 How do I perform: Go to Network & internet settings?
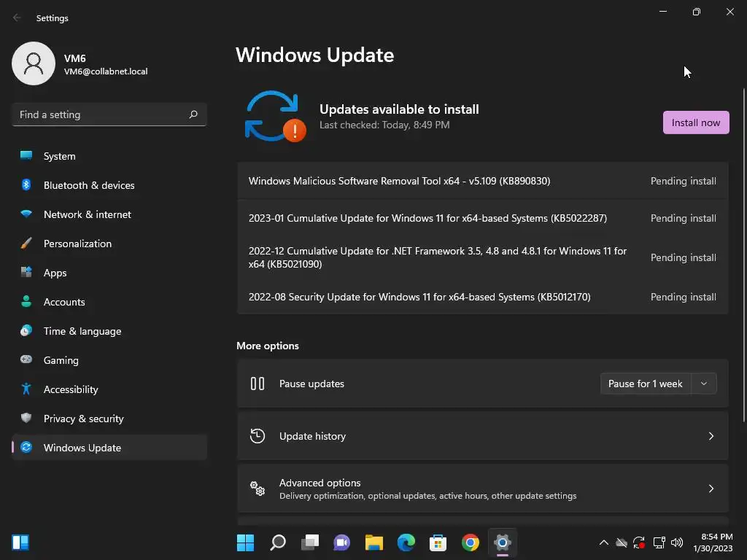point(109,214)
